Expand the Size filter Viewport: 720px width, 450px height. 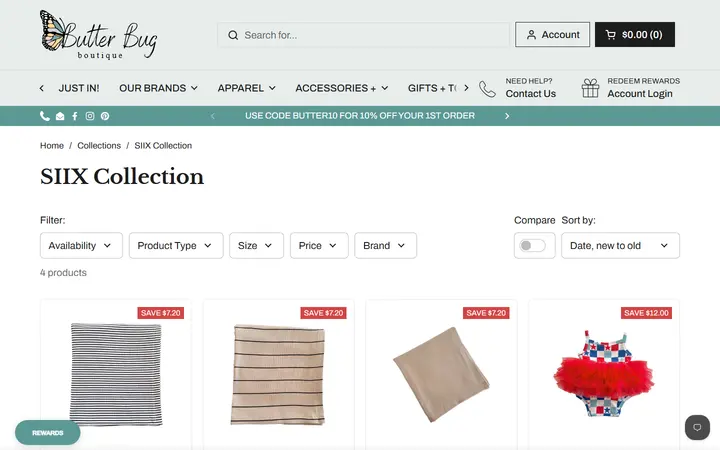tap(256, 246)
